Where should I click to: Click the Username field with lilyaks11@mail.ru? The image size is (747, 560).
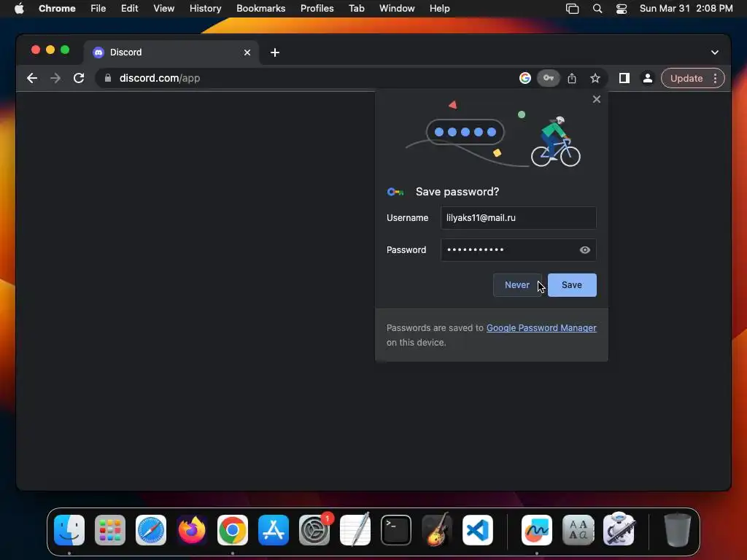[519, 217]
